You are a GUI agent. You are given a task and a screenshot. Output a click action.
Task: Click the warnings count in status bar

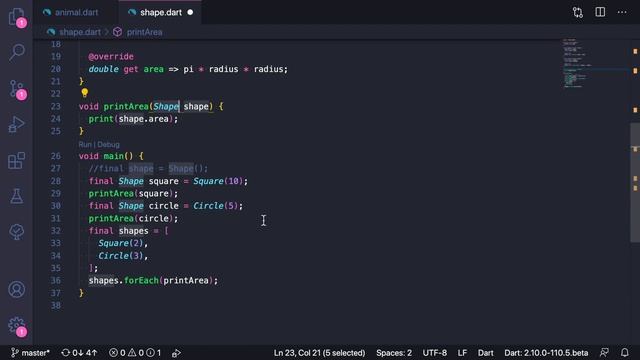tap(136, 353)
